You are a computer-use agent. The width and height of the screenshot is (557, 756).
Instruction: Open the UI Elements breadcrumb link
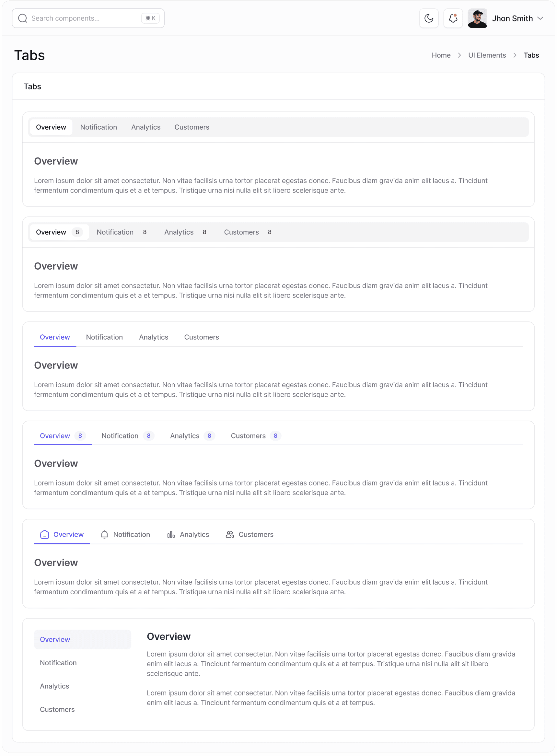coord(487,55)
